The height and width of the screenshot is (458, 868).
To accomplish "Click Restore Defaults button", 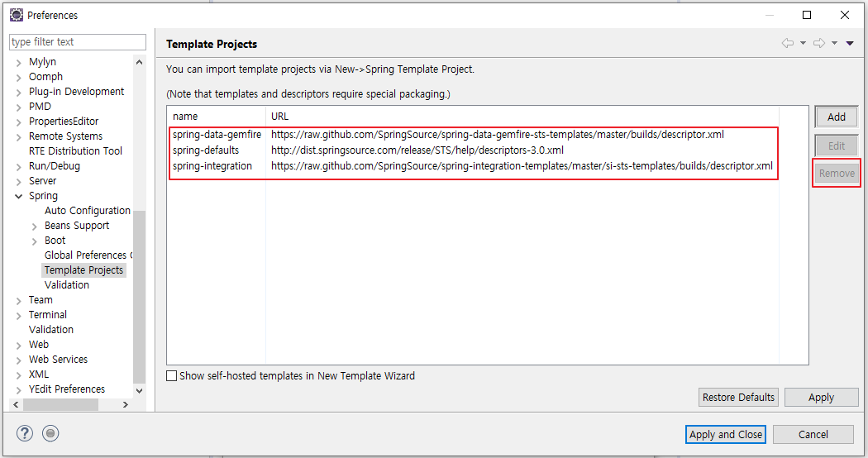I will [738, 397].
